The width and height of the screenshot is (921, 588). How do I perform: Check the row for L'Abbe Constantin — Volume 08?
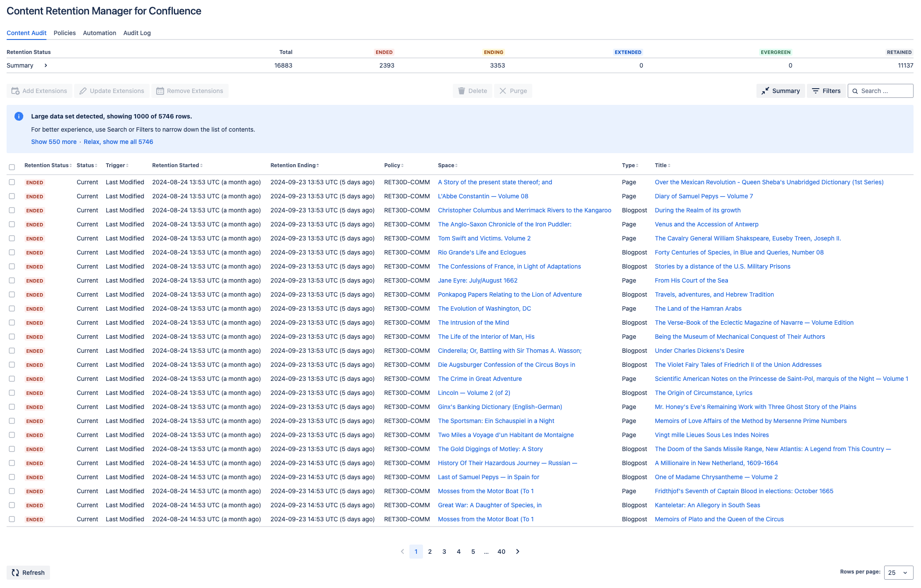tap(12, 196)
